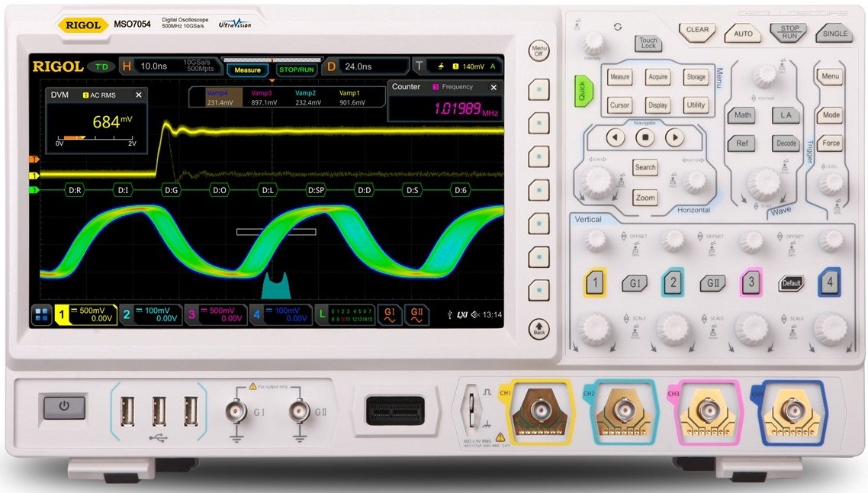
Task: Push the Menu Off round key
Action: click(x=538, y=50)
